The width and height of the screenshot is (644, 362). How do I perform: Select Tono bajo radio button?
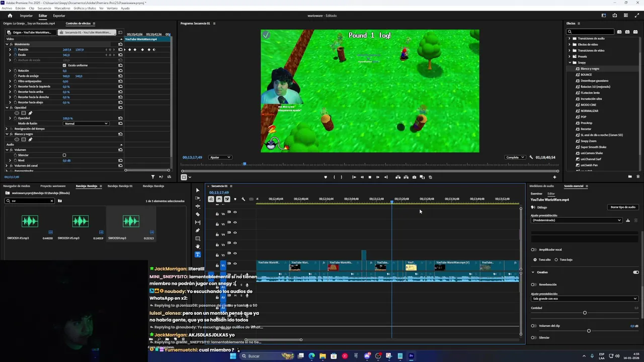[x=556, y=259]
